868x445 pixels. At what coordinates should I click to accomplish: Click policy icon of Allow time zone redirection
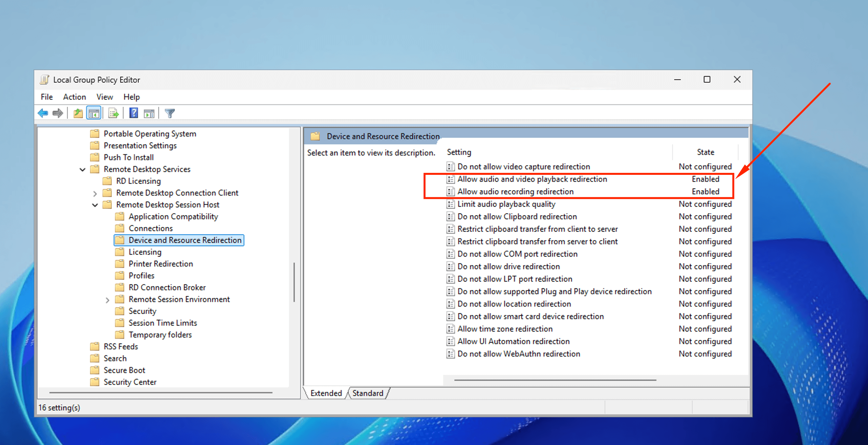[x=450, y=329]
